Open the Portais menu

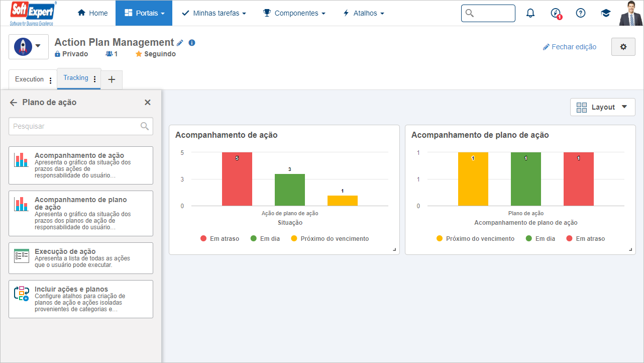(144, 13)
